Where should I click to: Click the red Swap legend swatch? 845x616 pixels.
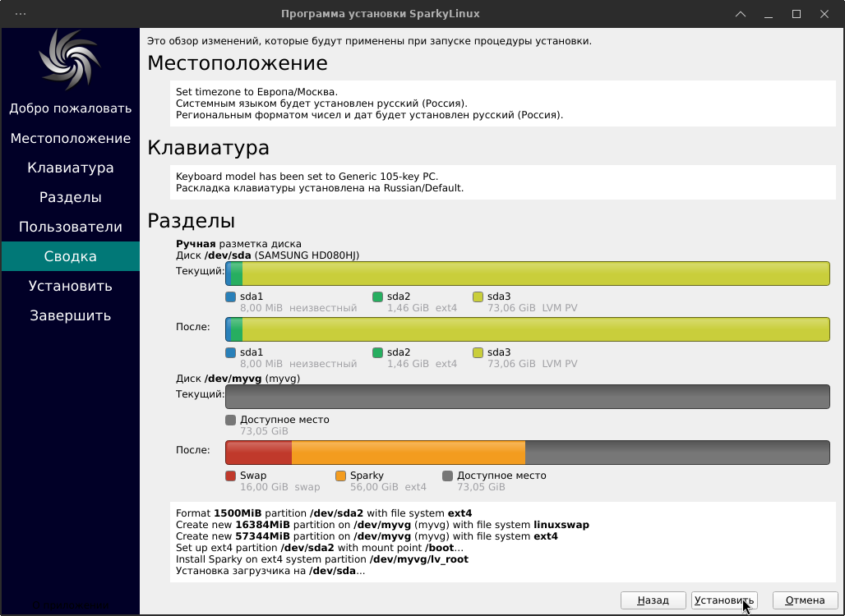coord(231,476)
